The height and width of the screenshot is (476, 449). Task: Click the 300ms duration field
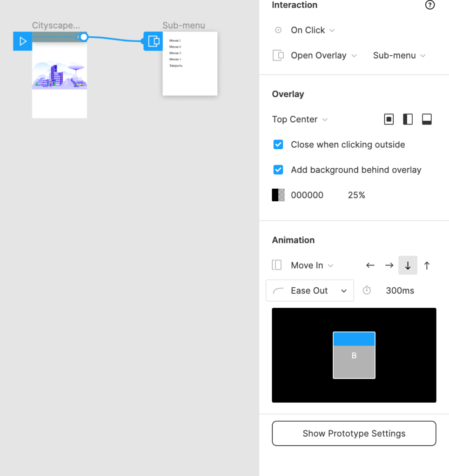(x=399, y=291)
